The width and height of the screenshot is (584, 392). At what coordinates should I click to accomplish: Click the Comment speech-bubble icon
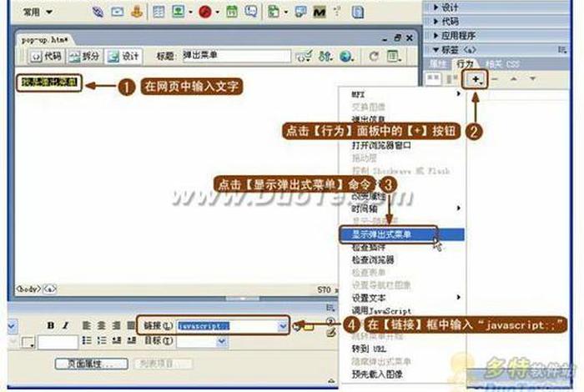251,12
